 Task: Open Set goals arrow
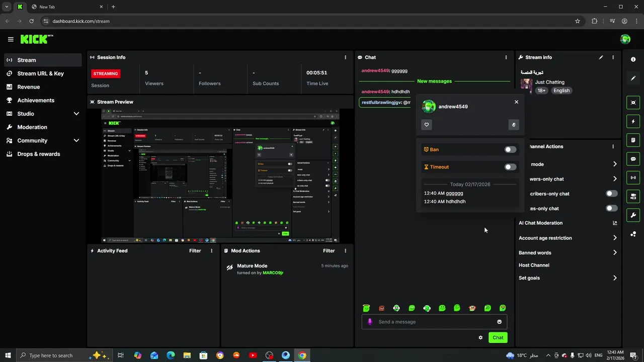coord(615,278)
